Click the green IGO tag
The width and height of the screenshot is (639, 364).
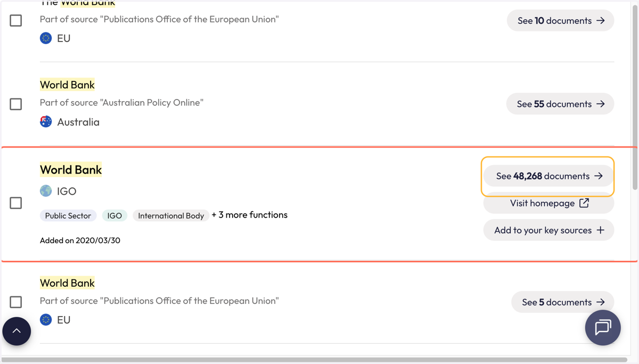114,216
